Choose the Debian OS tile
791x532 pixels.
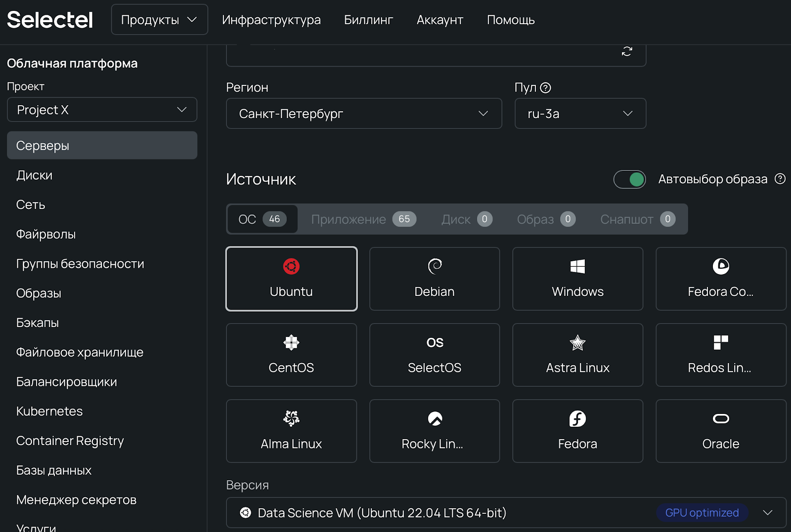[x=435, y=279]
